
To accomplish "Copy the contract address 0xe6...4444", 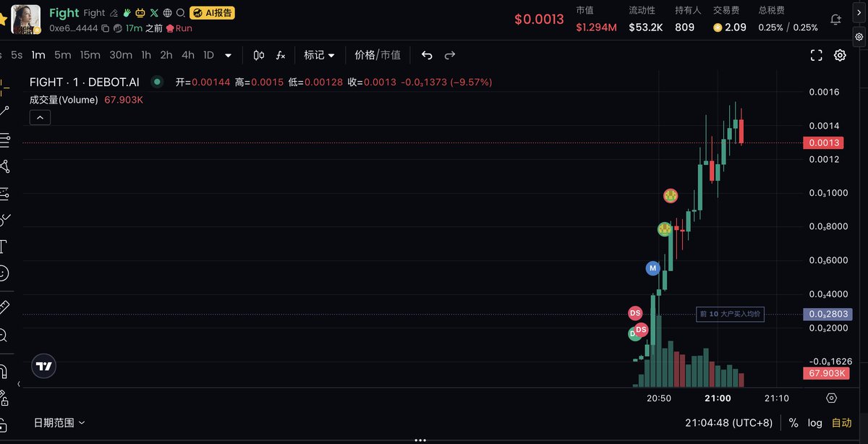I will click(106, 28).
